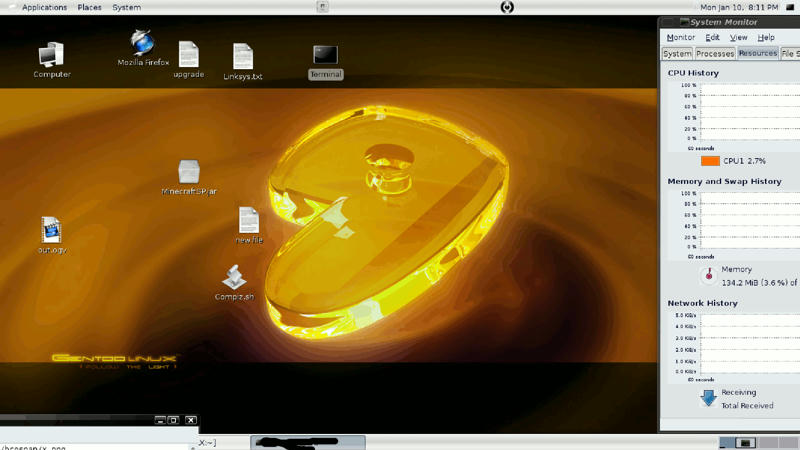Click the System Monitor window title bar
This screenshot has height=450, width=800.
[730, 22]
